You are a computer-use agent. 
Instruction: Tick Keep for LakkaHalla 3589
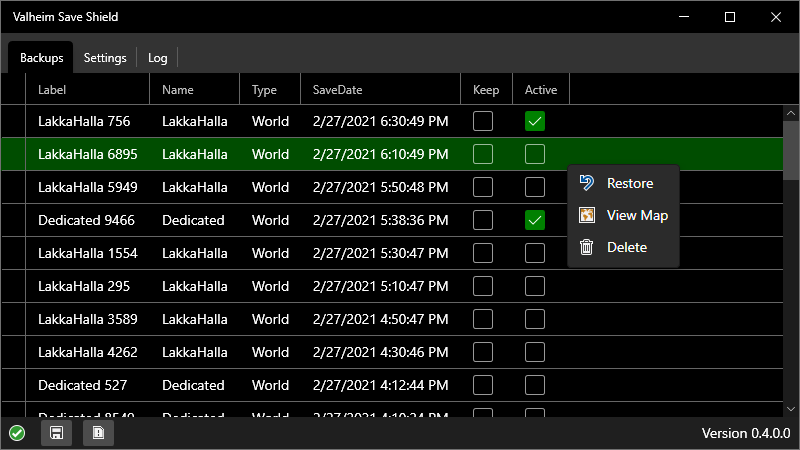(483, 319)
